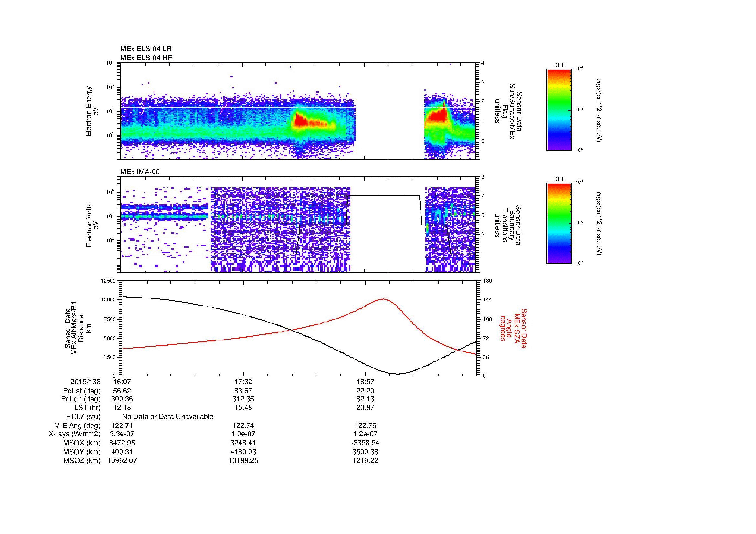Click the top DEF color bar
The height and width of the screenshot is (534, 756).
pyautogui.click(x=559, y=110)
